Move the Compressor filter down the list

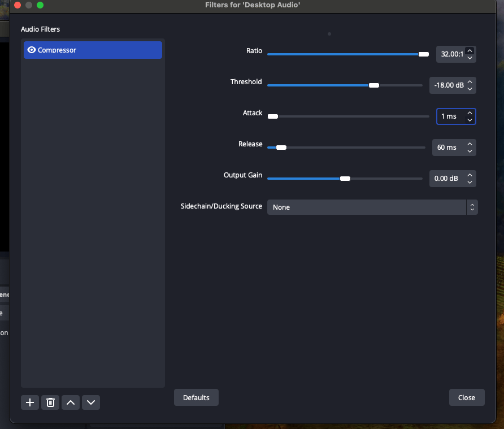[91, 402]
